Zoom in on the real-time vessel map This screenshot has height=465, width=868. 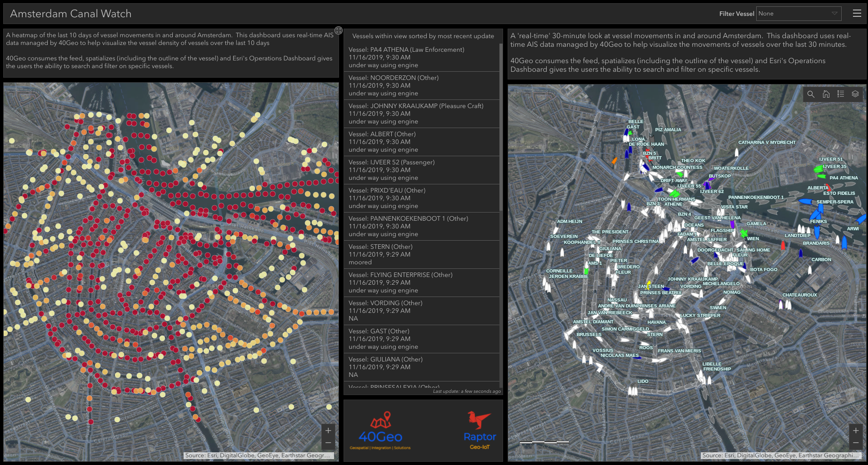pos(856,430)
